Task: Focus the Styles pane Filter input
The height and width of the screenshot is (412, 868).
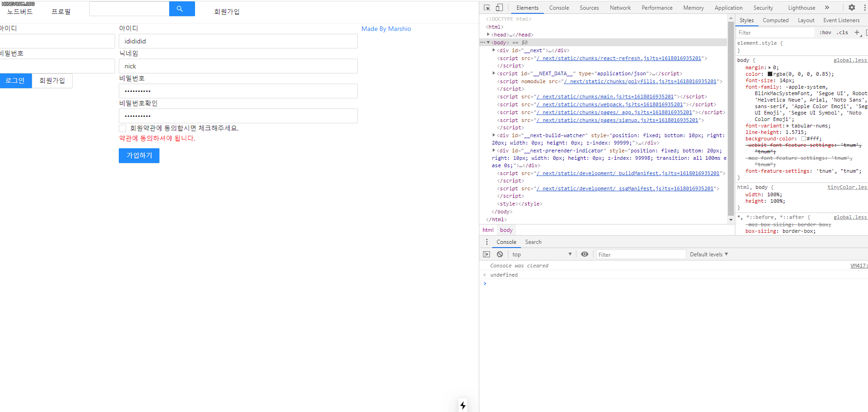Action: click(x=775, y=32)
